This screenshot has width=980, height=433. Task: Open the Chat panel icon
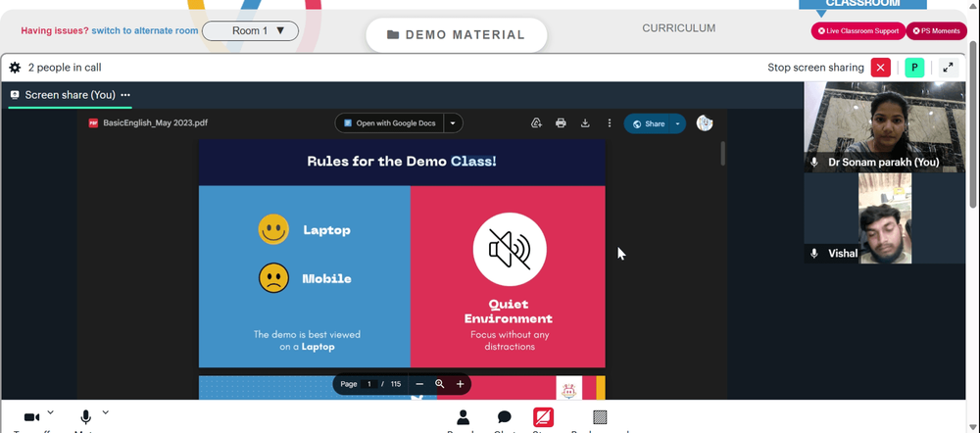tap(505, 417)
